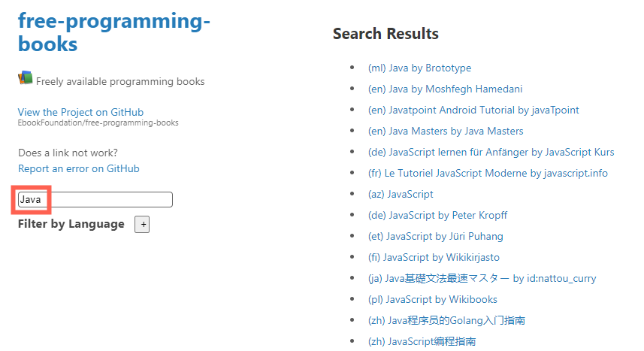The image size is (644, 351).
Task: Open (pl) JavaScript by Wikibooks
Action: click(x=433, y=299)
